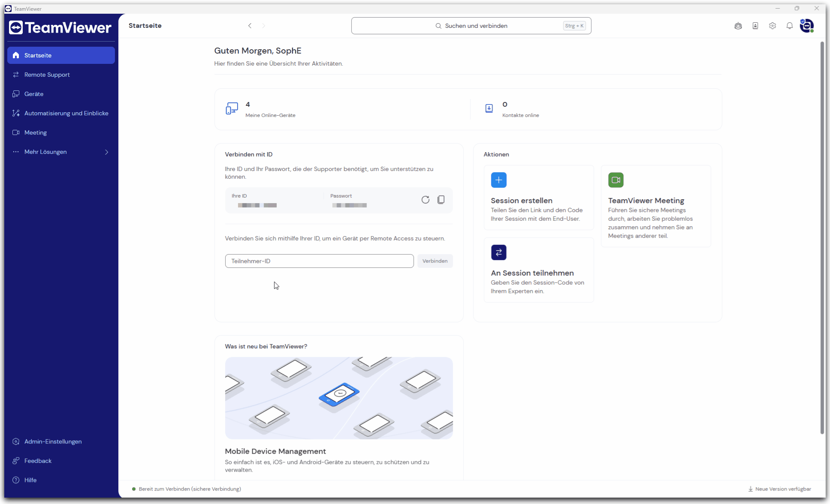The height and width of the screenshot is (504, 830).
Task: Click the Session erstellen title
Action: (x=522, y=201)
